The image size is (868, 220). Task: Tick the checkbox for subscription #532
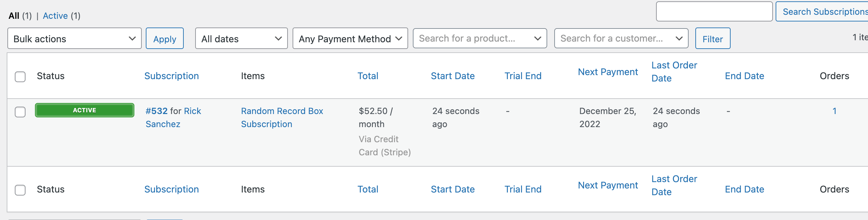click(20, 112)
